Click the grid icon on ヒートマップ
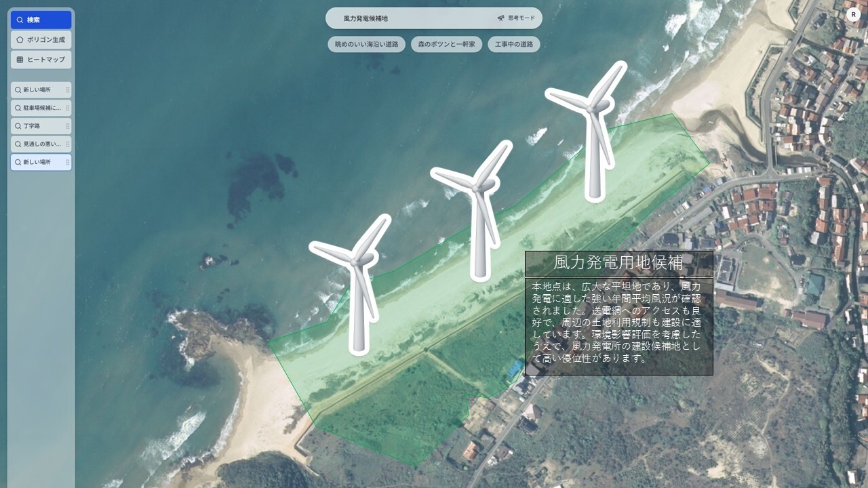868x488 pixels. 20,58
